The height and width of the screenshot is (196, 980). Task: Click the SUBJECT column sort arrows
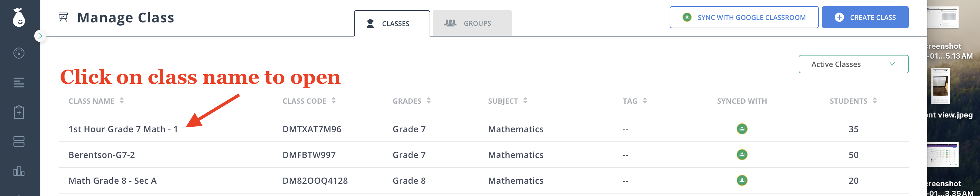pos(525,101)
